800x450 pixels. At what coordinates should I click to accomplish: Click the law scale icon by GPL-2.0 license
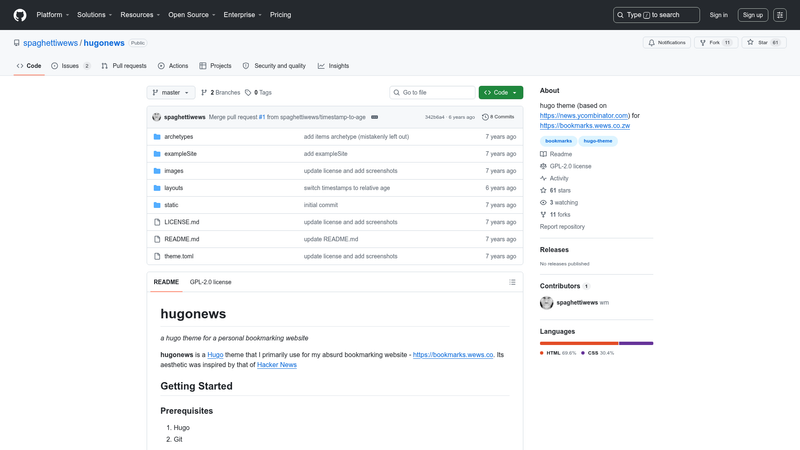(543, 166)
